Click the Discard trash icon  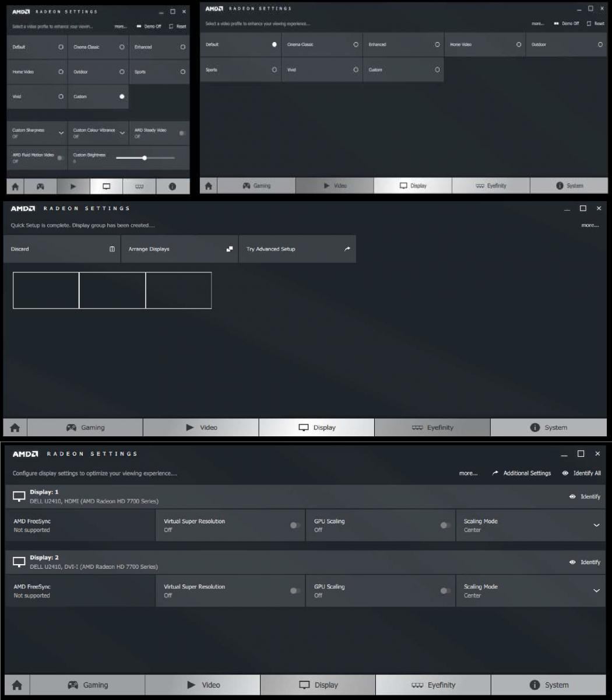(x=112, y=249)
